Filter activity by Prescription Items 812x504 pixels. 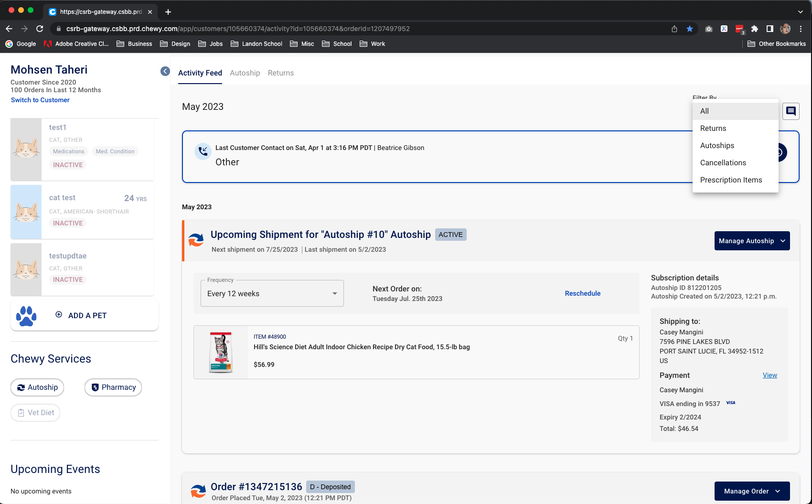(x=736, y=180)
